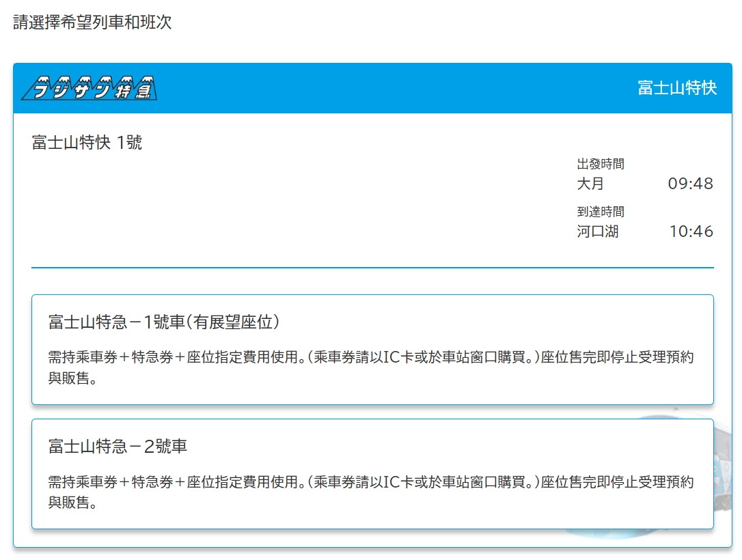Click the 09:48 departure time

click(691, 184)
